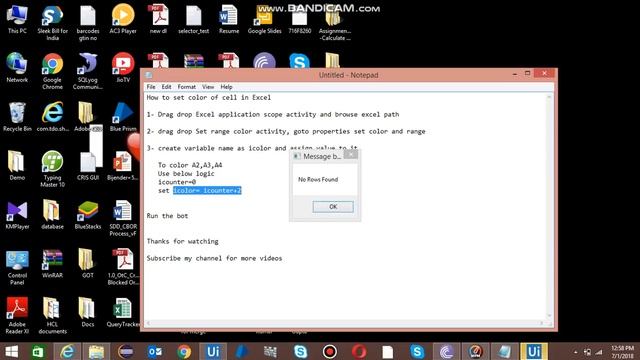
Task: Open Notepad Format menu
Action: [187, 87]
